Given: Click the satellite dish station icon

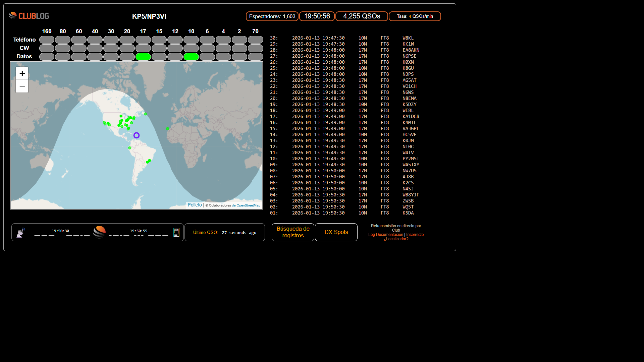Looking at the screenshot, I should point(21,233).
